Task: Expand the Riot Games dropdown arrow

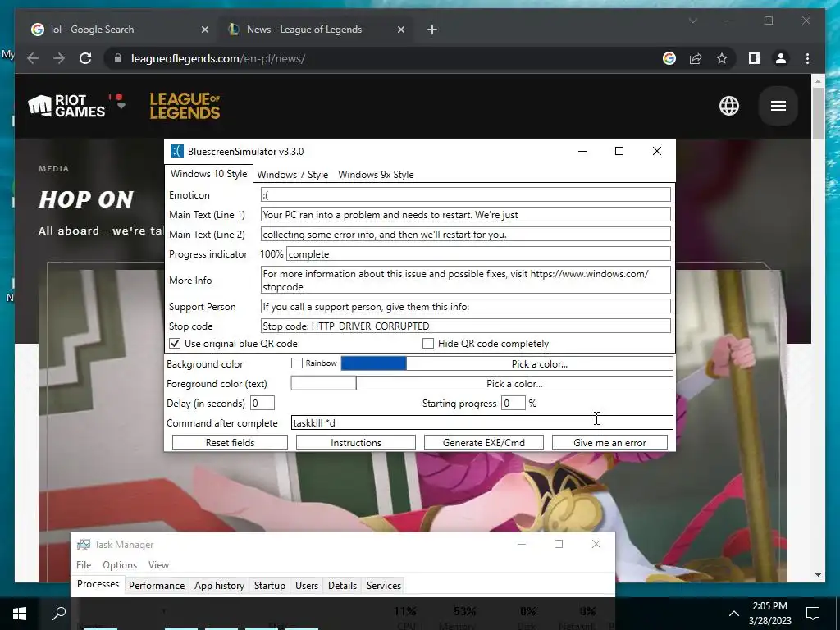Action: [x=121, y=106]
